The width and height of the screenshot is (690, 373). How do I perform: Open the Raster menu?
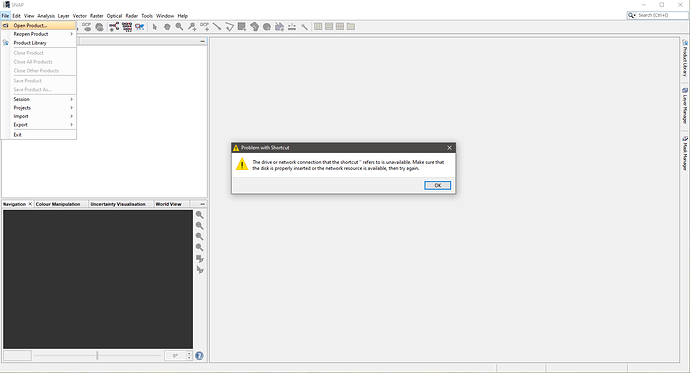point(97,16)
